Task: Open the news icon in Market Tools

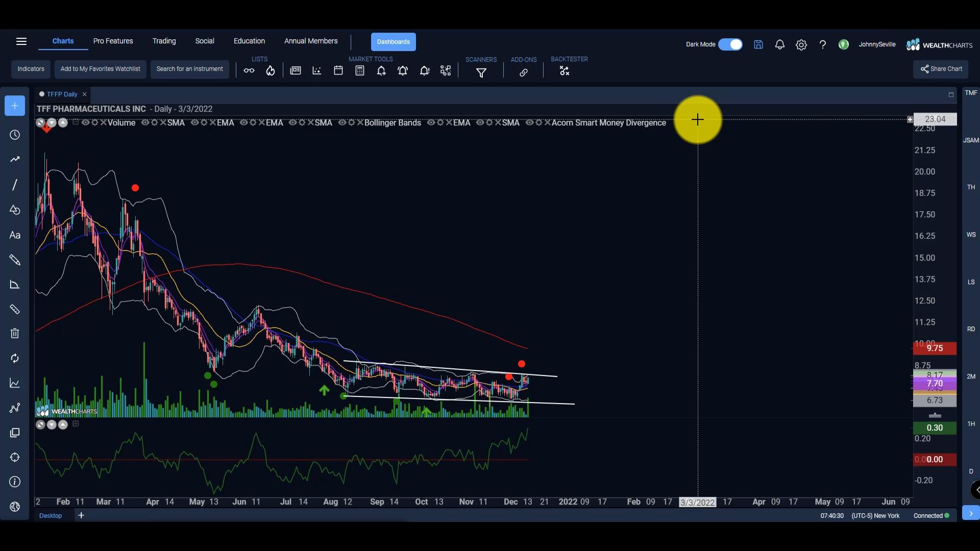Action: (296, 71)
